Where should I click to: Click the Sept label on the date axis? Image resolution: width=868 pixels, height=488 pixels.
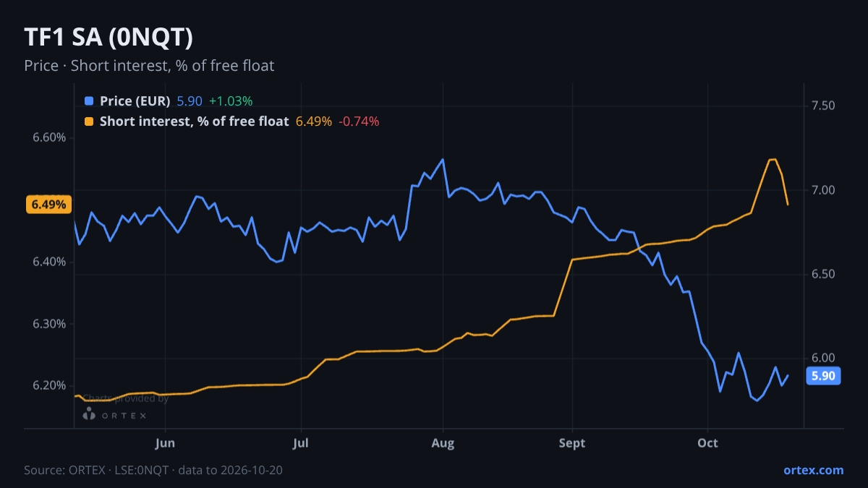tap(572, 443)
